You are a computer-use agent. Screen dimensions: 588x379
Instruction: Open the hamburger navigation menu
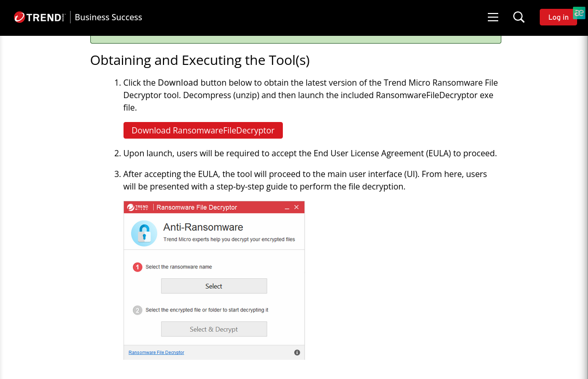coord(493,17)
